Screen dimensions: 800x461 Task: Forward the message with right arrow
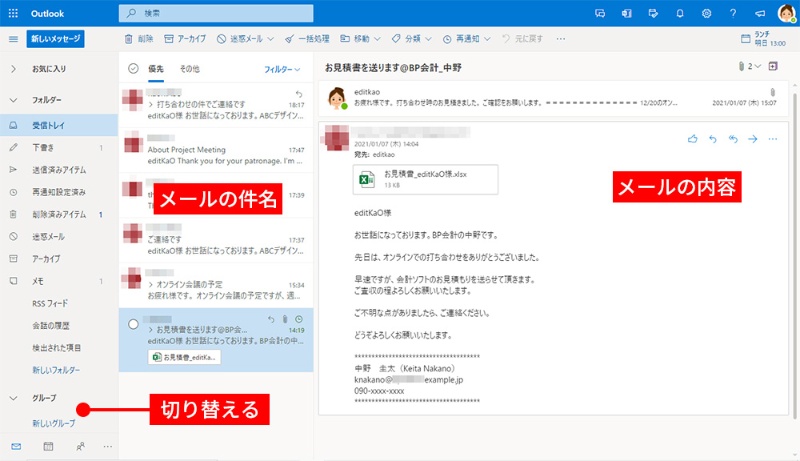(753, 139)
